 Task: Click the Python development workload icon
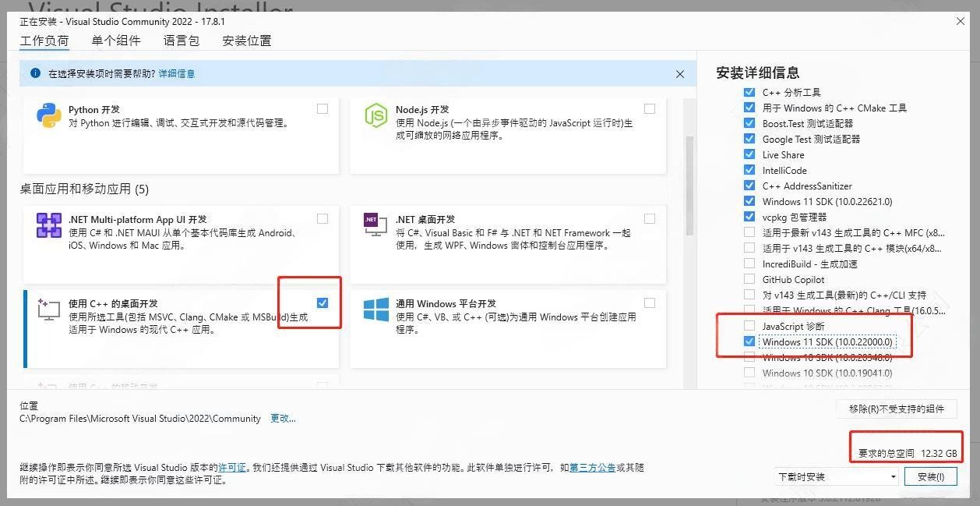coord(49,116)
